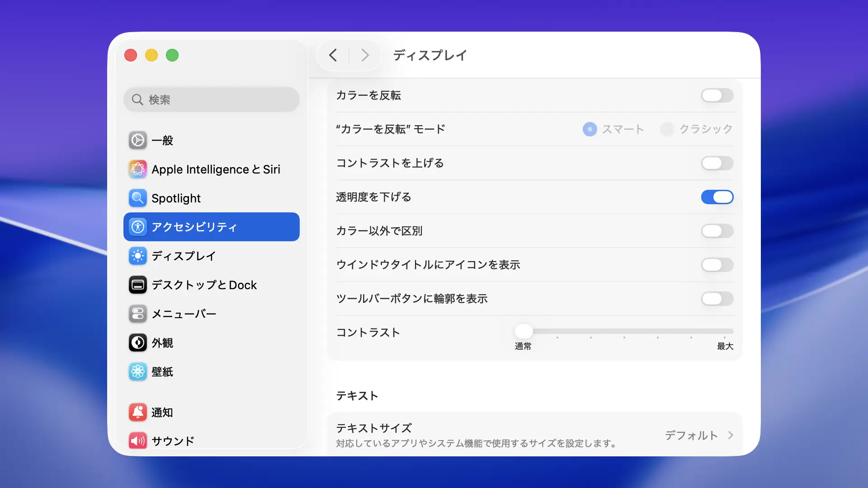This screenshot has width=868, height=488.
Task: Toggle コントラストを上げる switch on
Action: 717,163
